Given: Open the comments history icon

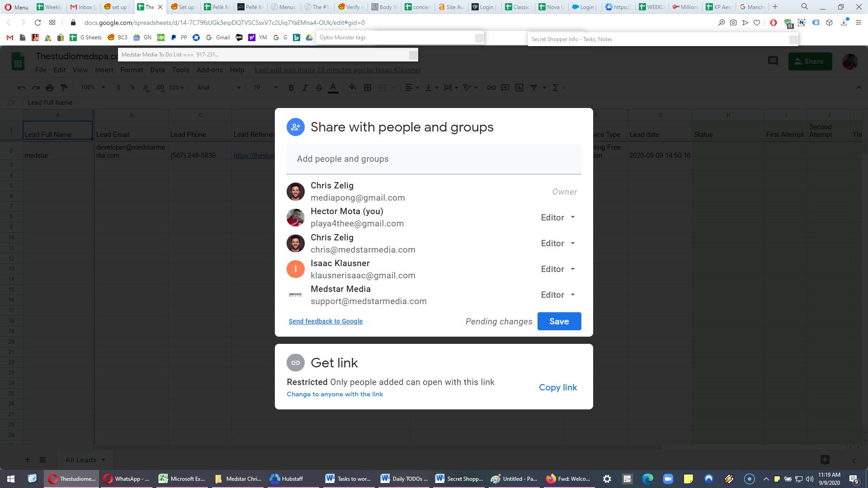Looking at the screenshot, I should point(773,61).
